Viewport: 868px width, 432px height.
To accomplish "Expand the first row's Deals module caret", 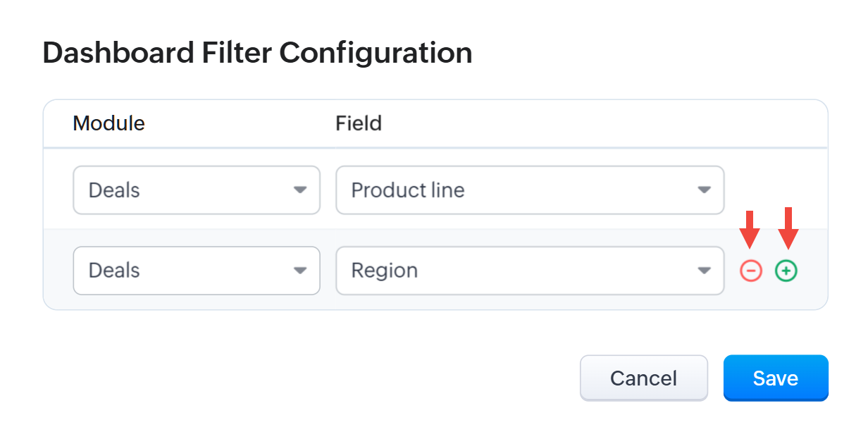I will coord(300,190).
